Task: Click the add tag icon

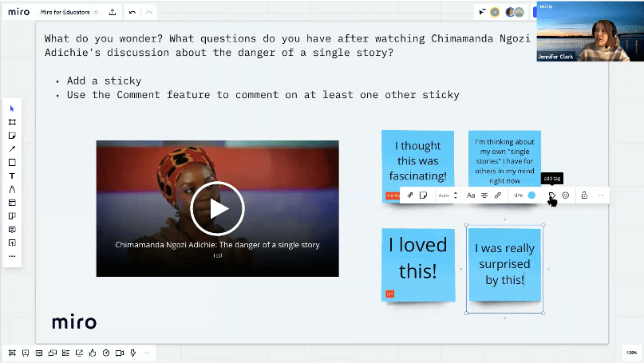Action: pos(552,195)
